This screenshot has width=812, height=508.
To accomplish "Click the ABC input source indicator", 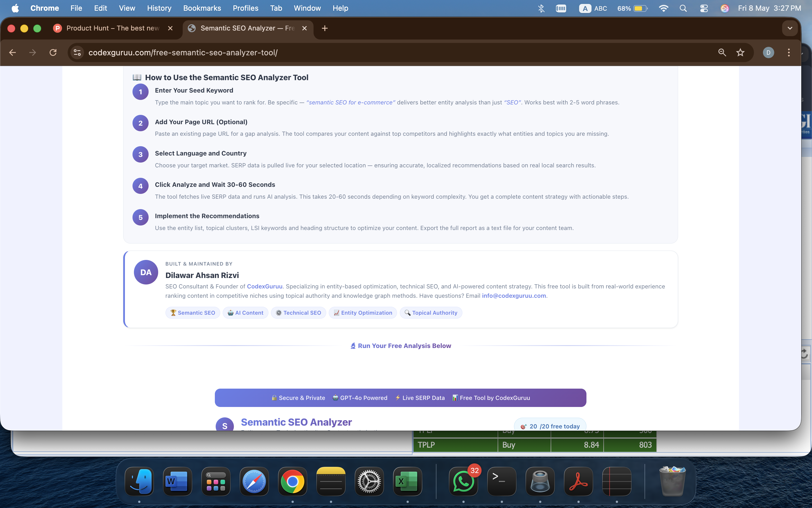I will (x=593, y=8).
